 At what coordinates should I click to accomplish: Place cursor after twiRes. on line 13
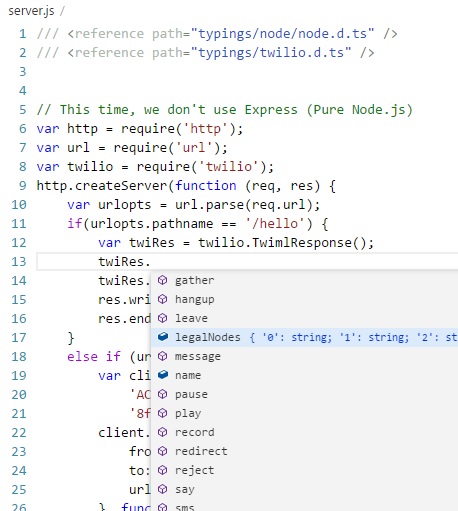pyautogui.click(x=152, y=262)
